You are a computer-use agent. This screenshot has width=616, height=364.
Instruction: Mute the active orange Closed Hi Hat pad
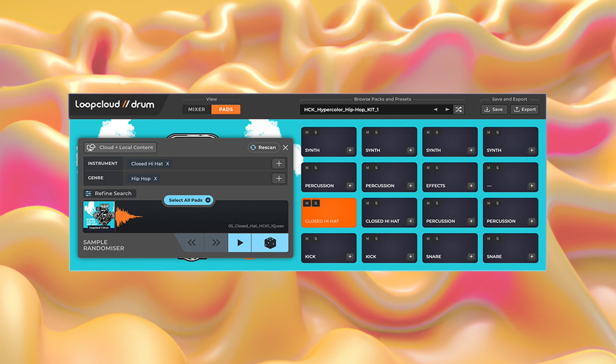[307, 203]
